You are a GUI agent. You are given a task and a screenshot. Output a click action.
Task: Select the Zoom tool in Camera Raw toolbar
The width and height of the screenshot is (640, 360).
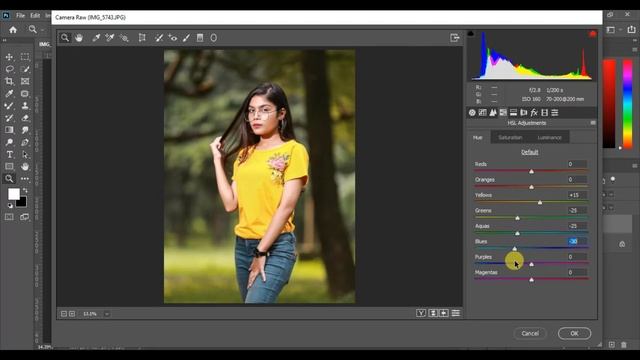[65, 38]
